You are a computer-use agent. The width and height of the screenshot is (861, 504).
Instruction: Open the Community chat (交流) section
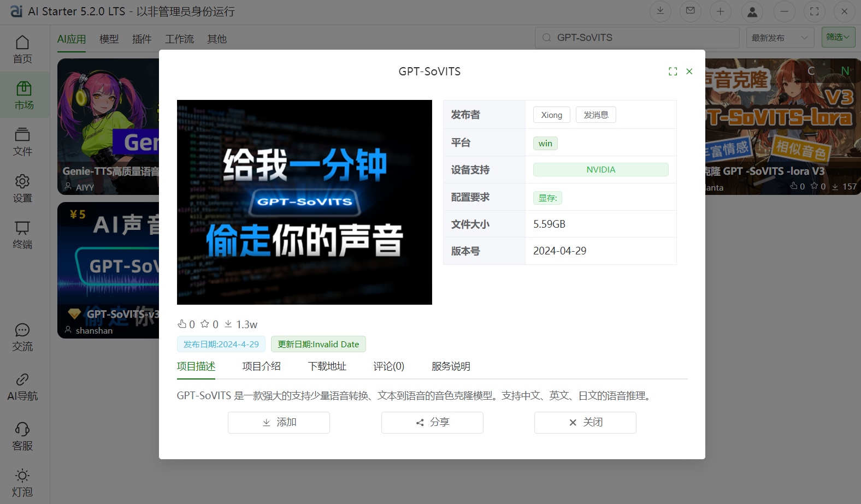[22, 337]
